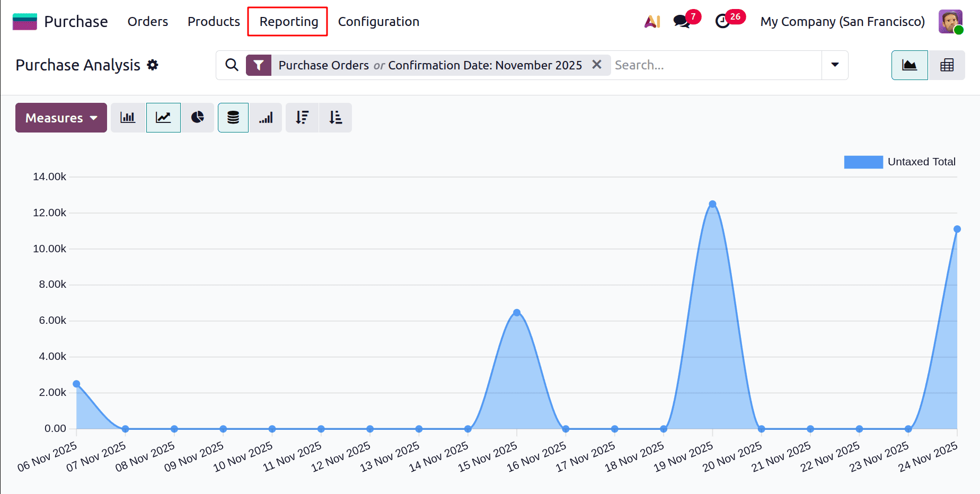Screen dimensions: 980x494
Task: Expand the search filters dropdown arrow
Action: (834, 65)
